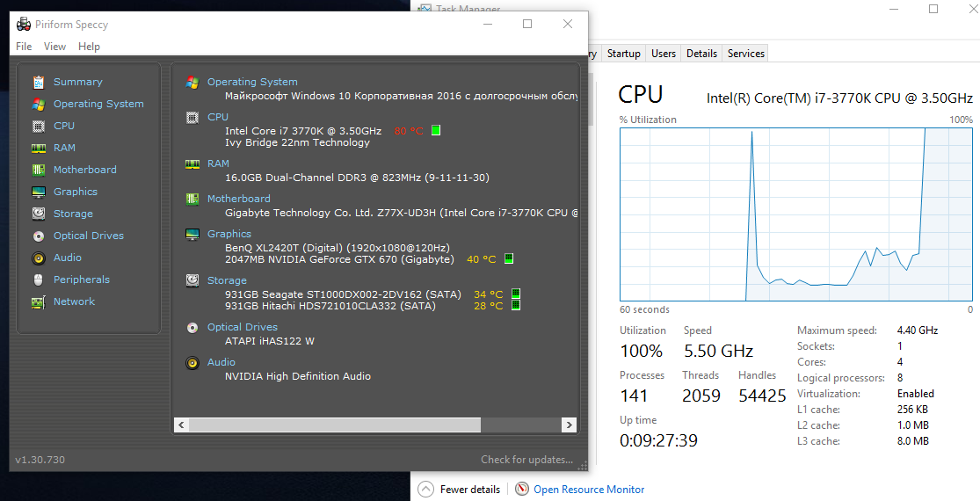
Task: Click the GTX 670 temperature indicator icon
Action: tap(510, 258)
